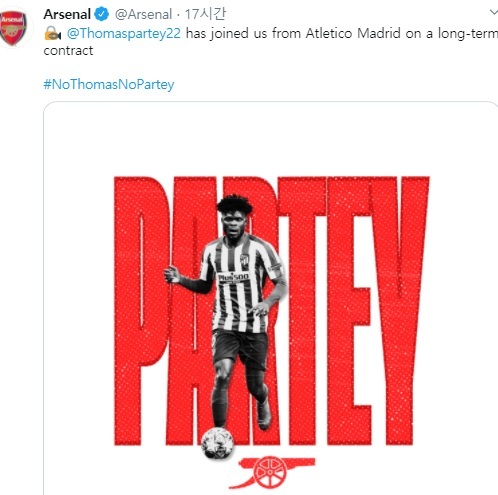Image resolution: width=498 pixels, height=495 pixels.
Task: Click the 17시간 tweet timestamp
Action: (x=205, y=14)
